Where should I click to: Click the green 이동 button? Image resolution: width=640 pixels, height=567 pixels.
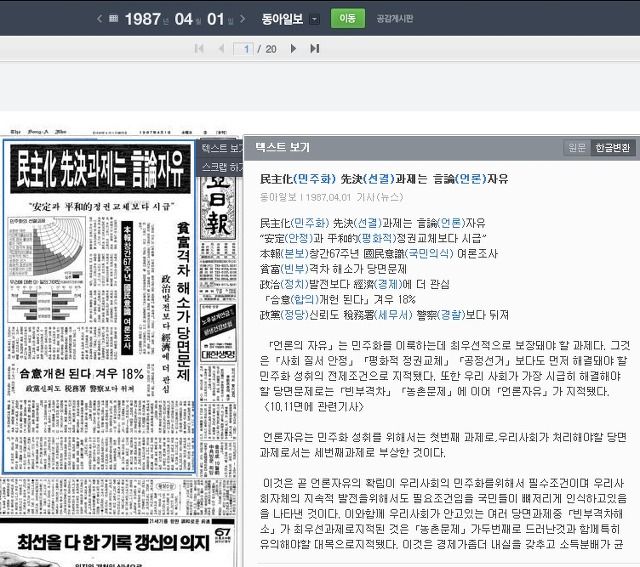[x=347, y=18]
